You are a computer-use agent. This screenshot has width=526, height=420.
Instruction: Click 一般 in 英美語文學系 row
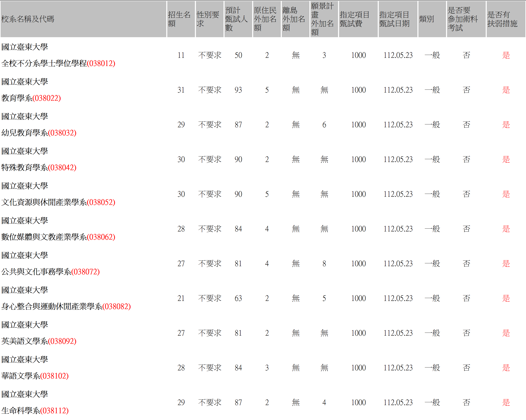coord(432,333)
